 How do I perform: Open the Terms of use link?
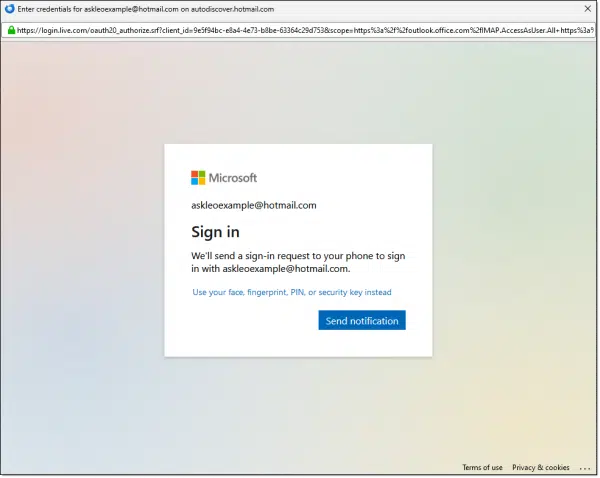(x=482, y=467)
